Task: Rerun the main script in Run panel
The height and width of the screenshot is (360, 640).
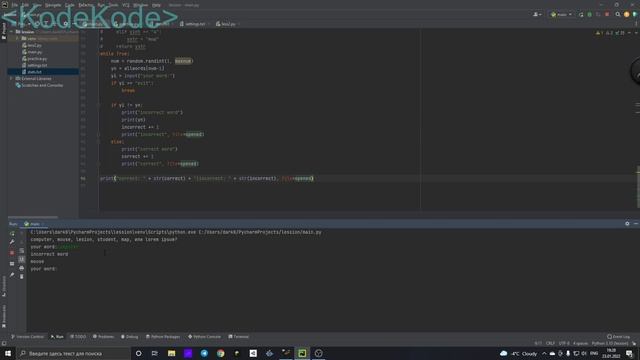Action: [x=12, y=233]
